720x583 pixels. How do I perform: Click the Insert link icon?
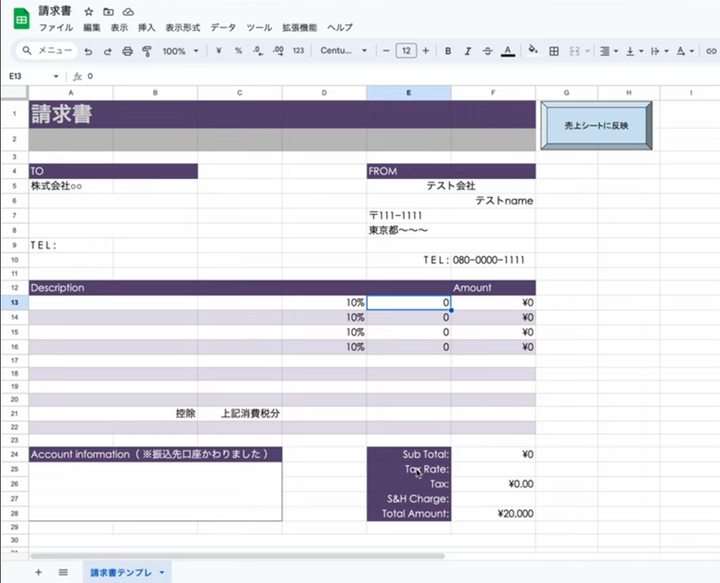coord(712,51)
